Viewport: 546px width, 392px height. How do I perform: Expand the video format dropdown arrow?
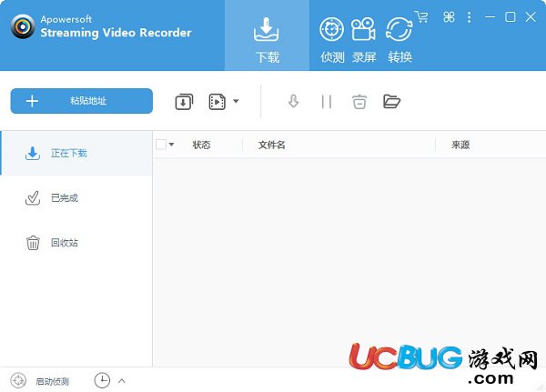[236, 101]
